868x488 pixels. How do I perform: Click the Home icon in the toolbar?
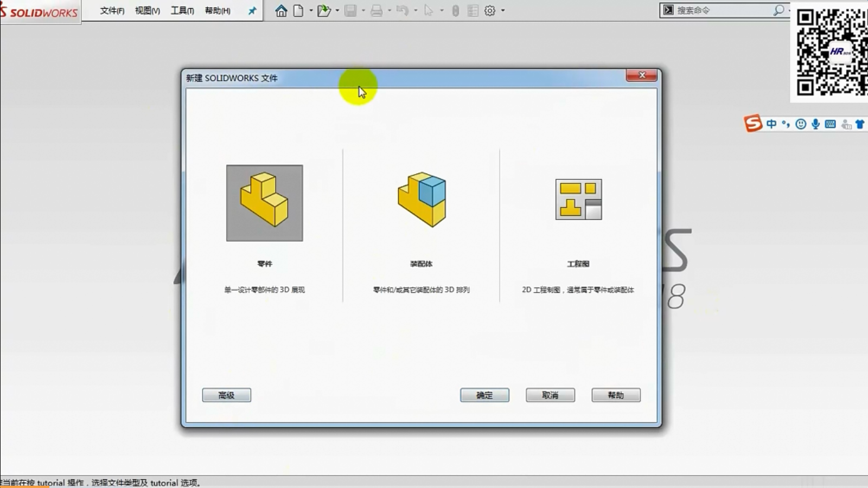coord(281,11)
